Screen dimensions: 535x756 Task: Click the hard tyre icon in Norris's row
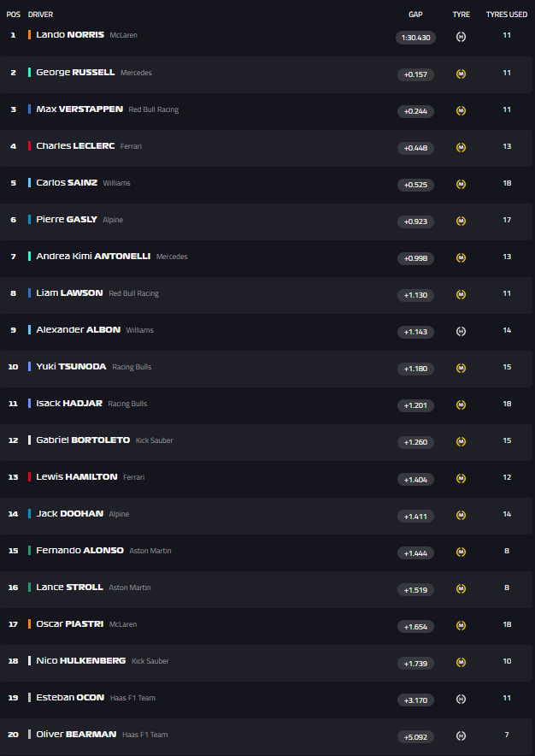click(461, 37)
